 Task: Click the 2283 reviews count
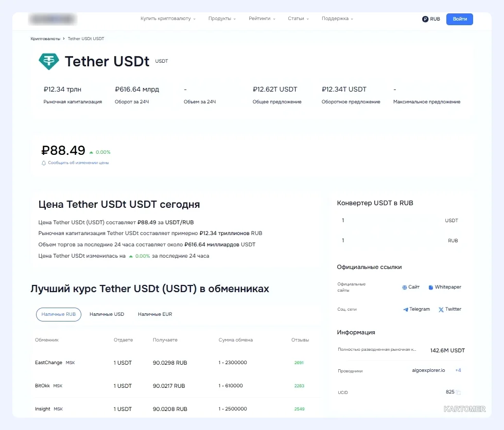click(299, 386)
